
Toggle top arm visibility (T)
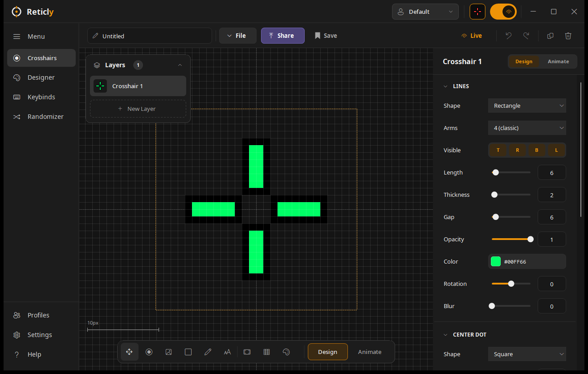point(498,150)
